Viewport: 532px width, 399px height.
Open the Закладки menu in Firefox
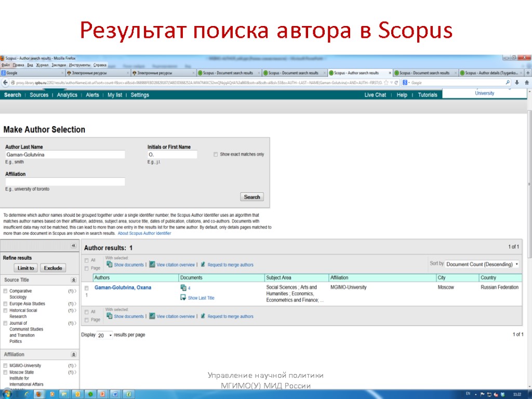[x=59, y=65]
